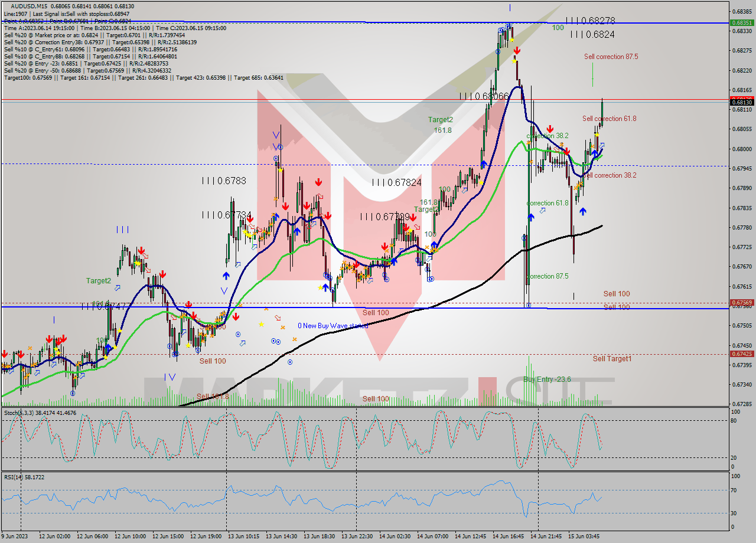Select the green 'correction 61.8' label
The width and height of the screenshot is (756, 543).
[548, 203]
